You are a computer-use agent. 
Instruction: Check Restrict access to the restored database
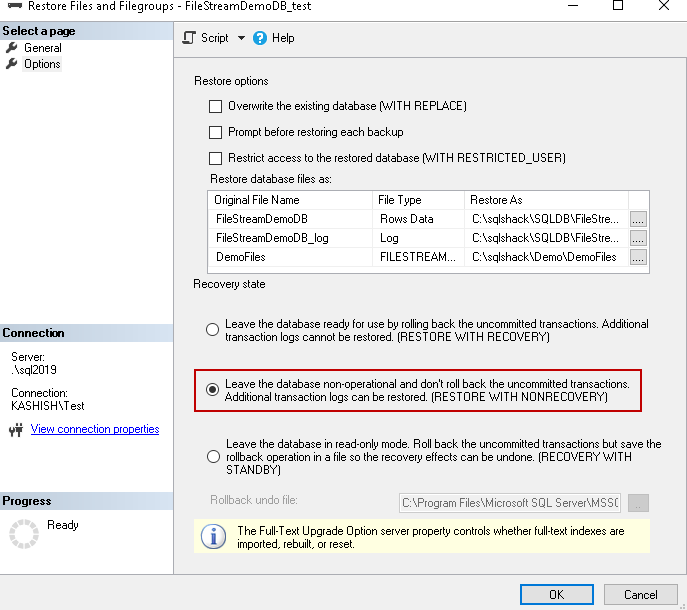pos(215,158)
